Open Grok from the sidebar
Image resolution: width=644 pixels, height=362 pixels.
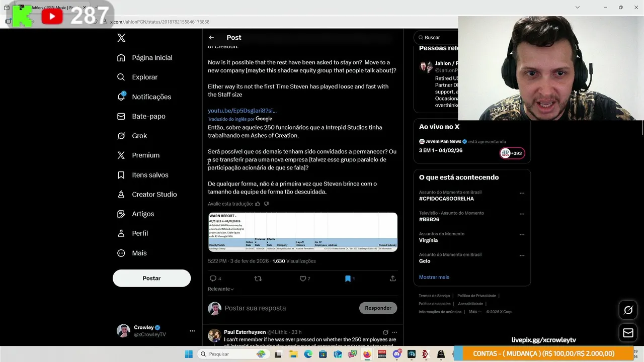click(x=132, y=136)
